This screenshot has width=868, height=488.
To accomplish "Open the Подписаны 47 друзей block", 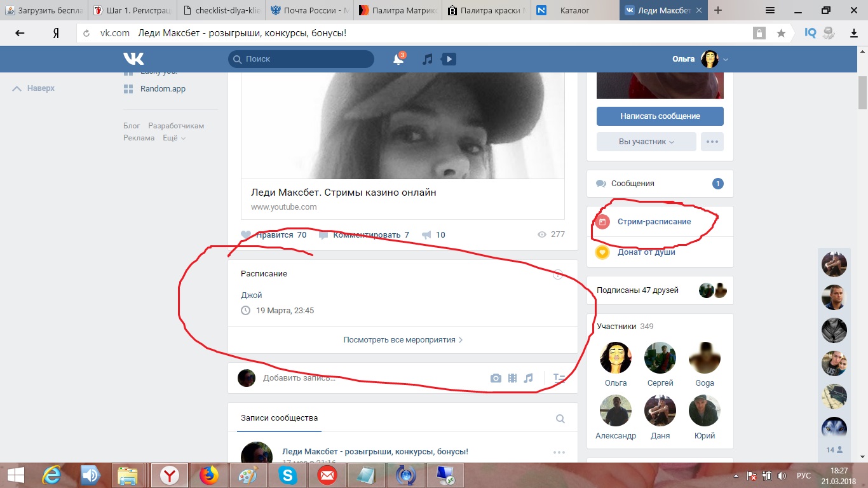I will pyautogui.click(x=660, y=290).
